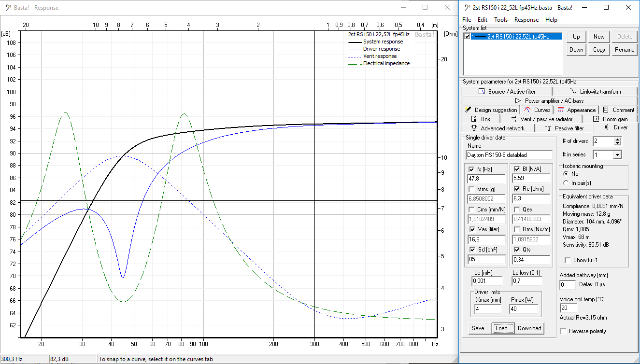The height and width of the screenshot is (364, 640).
Task: Open the Advanced network tab
Action: pyautogui.click(x=498, y=128)
